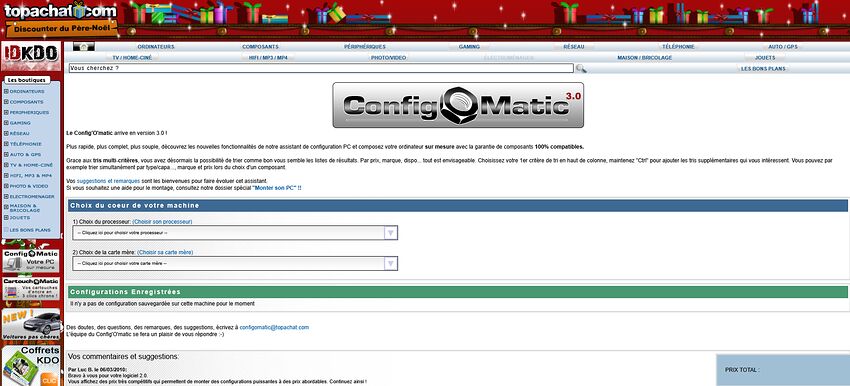Viewport: 850px width, 386px height.
Task: Click 'Configurations Enregistrées' header
Action: click(x=458, y=292)
